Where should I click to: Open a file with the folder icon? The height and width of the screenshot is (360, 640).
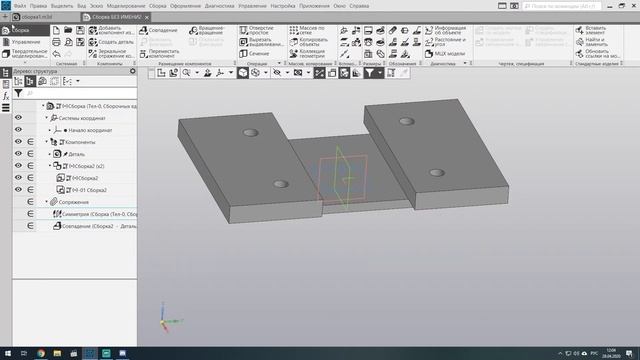(68, 30)
